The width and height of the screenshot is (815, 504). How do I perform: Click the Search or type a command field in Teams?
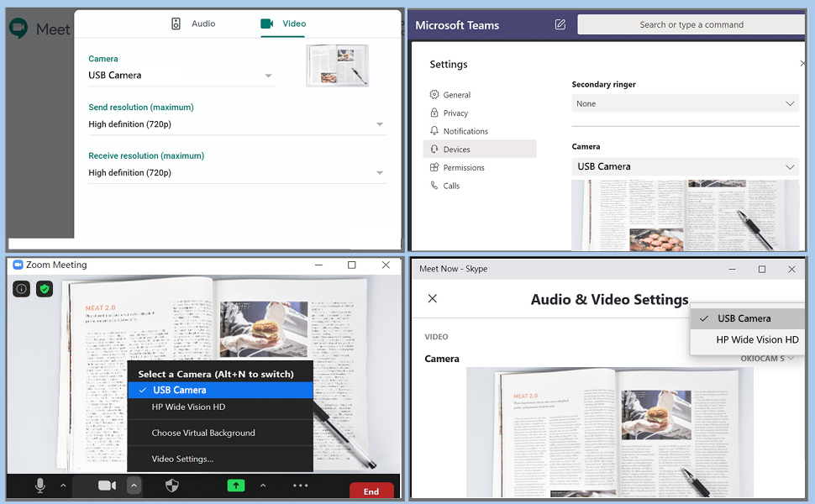point(690,24)
